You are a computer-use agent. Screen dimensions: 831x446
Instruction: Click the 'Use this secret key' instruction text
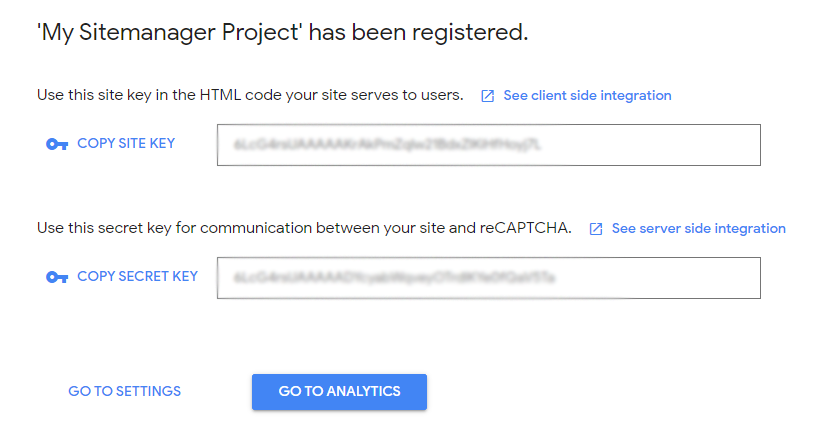[x=305, y=228]
